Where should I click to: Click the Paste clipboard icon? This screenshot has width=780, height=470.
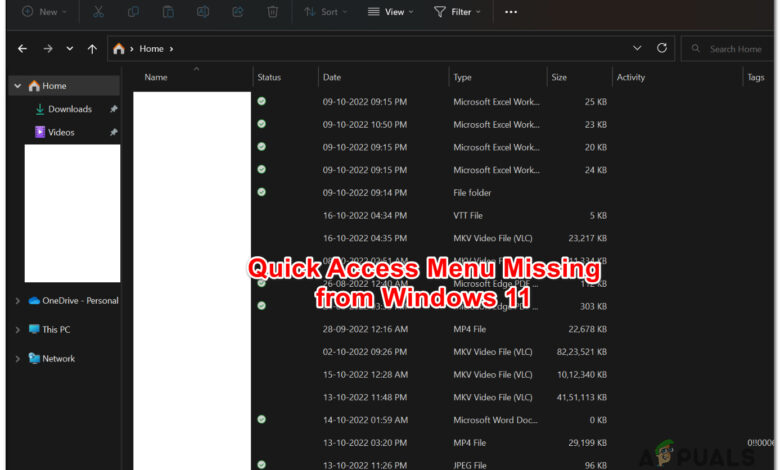click(168, 12)
